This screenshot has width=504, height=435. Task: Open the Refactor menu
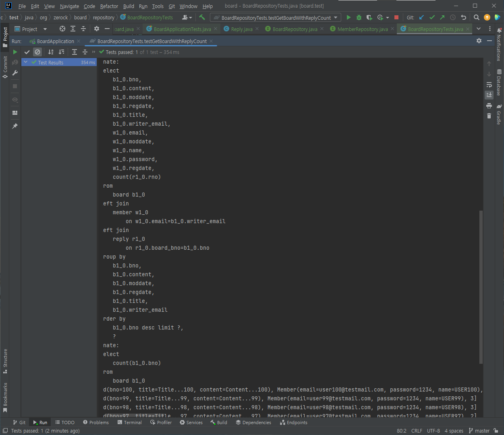(x=109, y=6)
